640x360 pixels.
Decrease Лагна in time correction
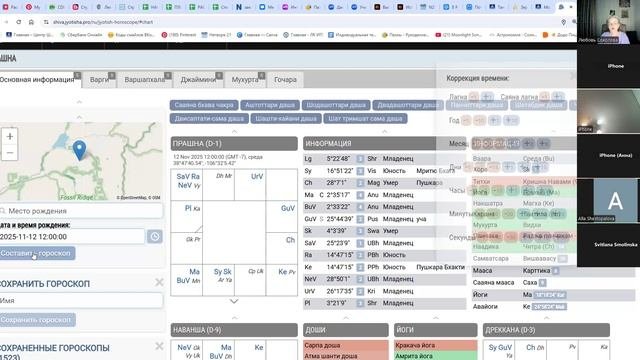(473, 97)
